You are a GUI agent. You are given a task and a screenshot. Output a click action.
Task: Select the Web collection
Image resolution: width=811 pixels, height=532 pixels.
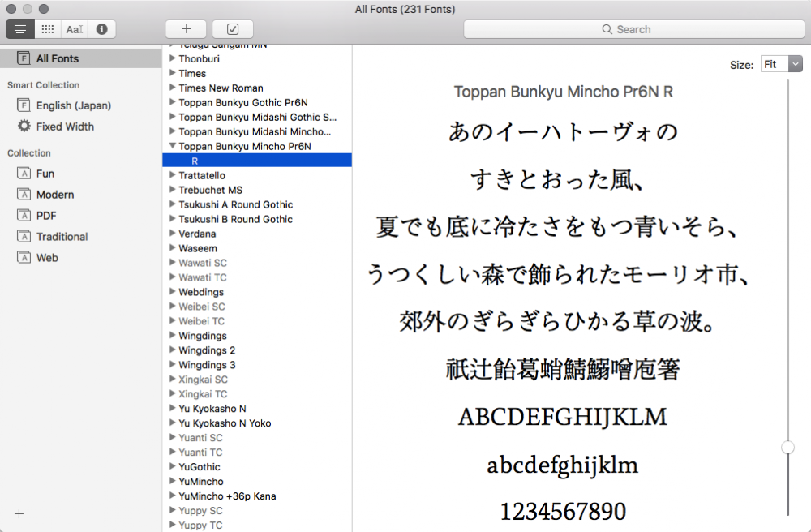pyautogui.click(x=47, y=258)
